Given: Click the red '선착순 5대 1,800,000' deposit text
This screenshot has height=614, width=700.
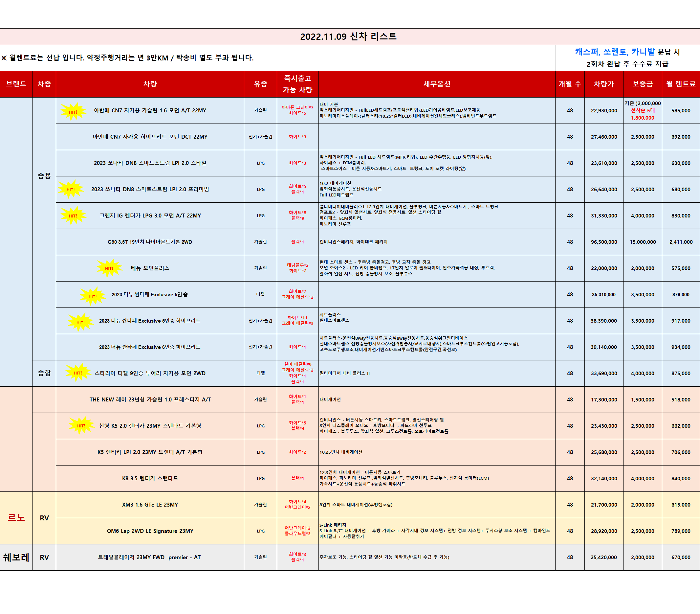Looking at the screenshot, I should point(643,114).
